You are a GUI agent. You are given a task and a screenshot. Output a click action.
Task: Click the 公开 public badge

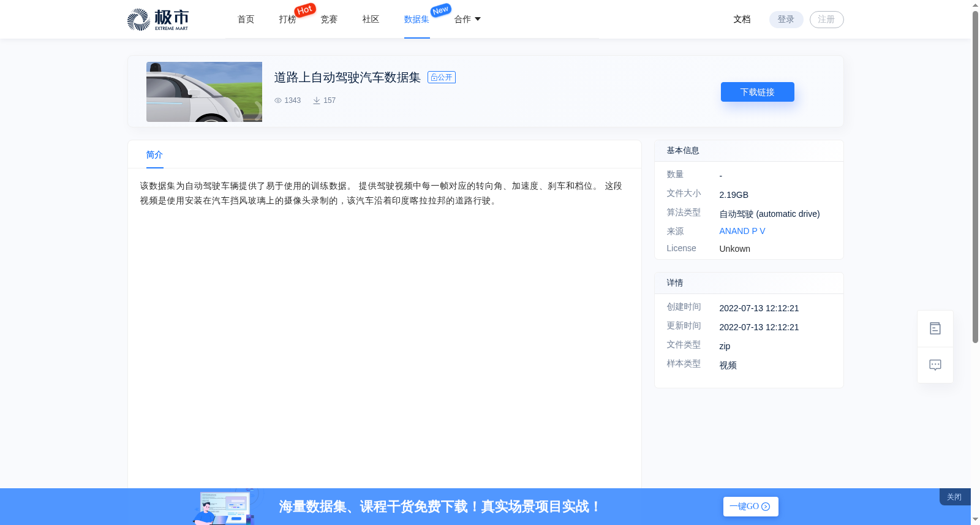(442, 77)
